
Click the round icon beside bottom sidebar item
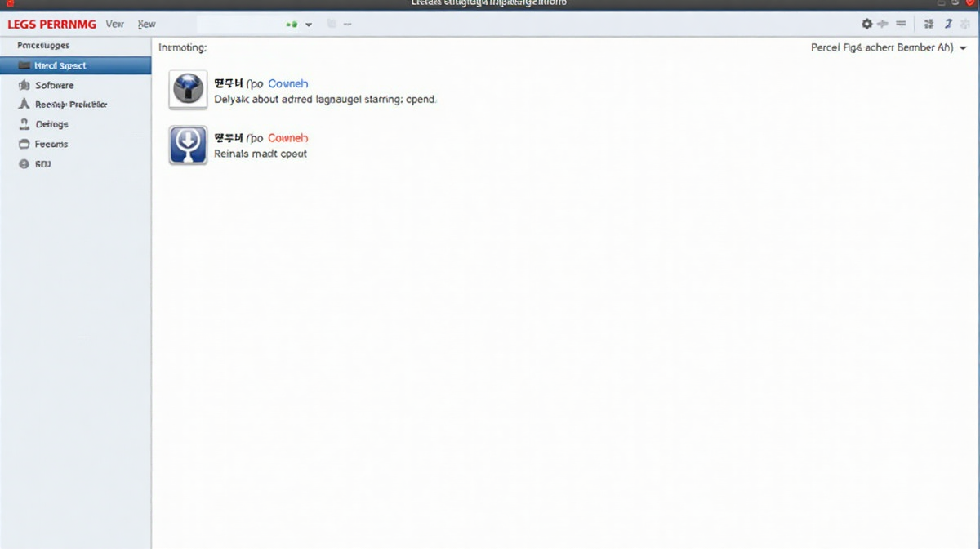pyautogui.click(x=23, y=163)
